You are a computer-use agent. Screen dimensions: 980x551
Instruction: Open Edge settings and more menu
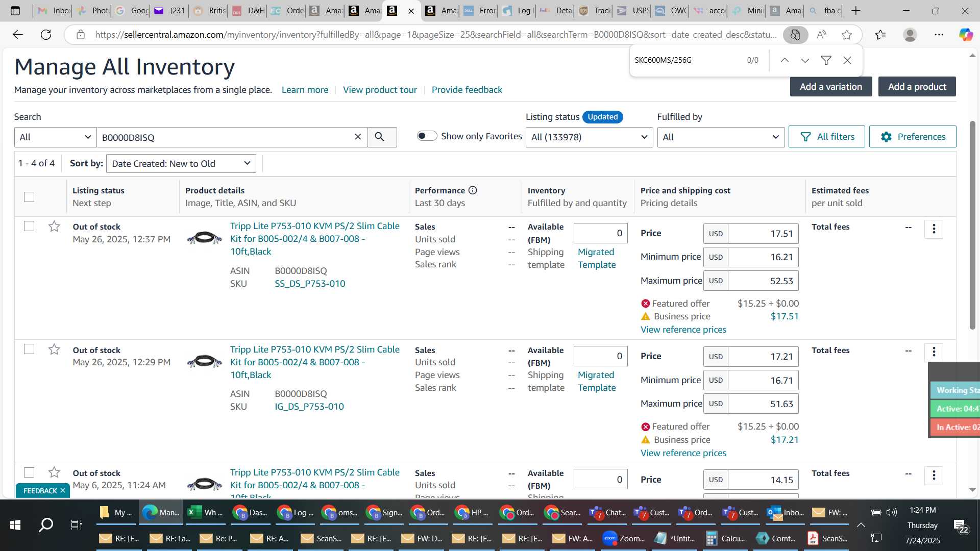click(x=939, y=35)
